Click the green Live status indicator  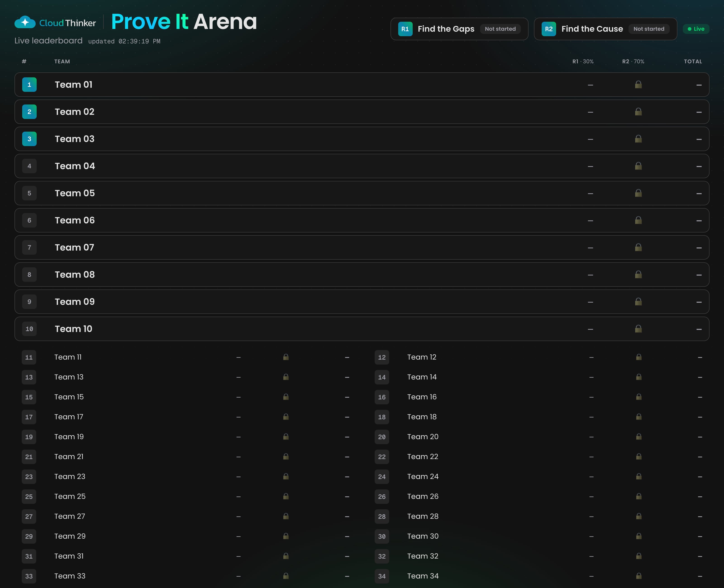click(696, 29)
